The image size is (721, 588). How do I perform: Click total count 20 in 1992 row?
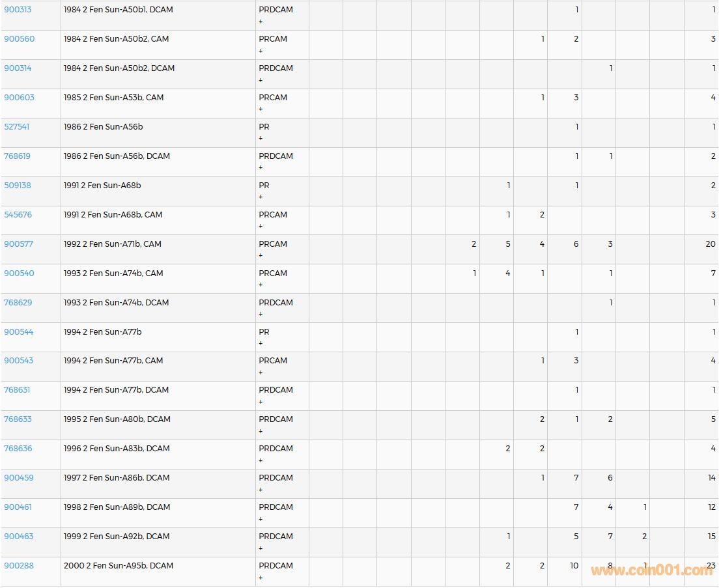coord(710,244)
